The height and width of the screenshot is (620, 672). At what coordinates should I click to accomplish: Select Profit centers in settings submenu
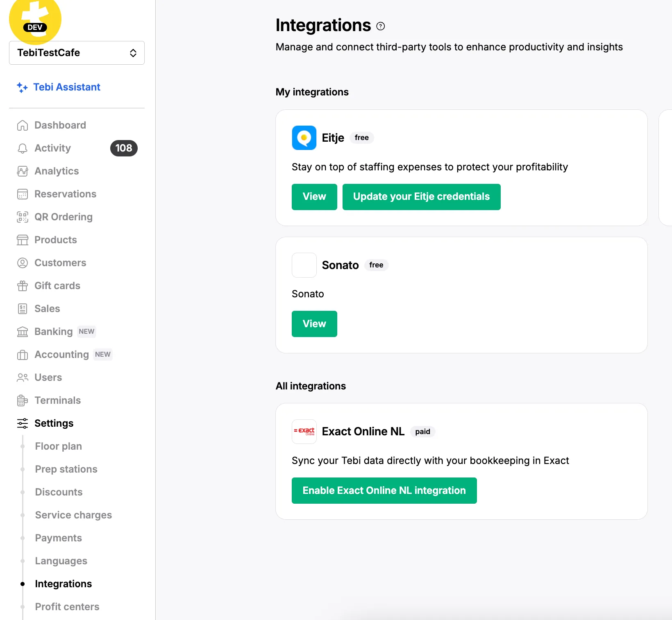pos(67,607)
